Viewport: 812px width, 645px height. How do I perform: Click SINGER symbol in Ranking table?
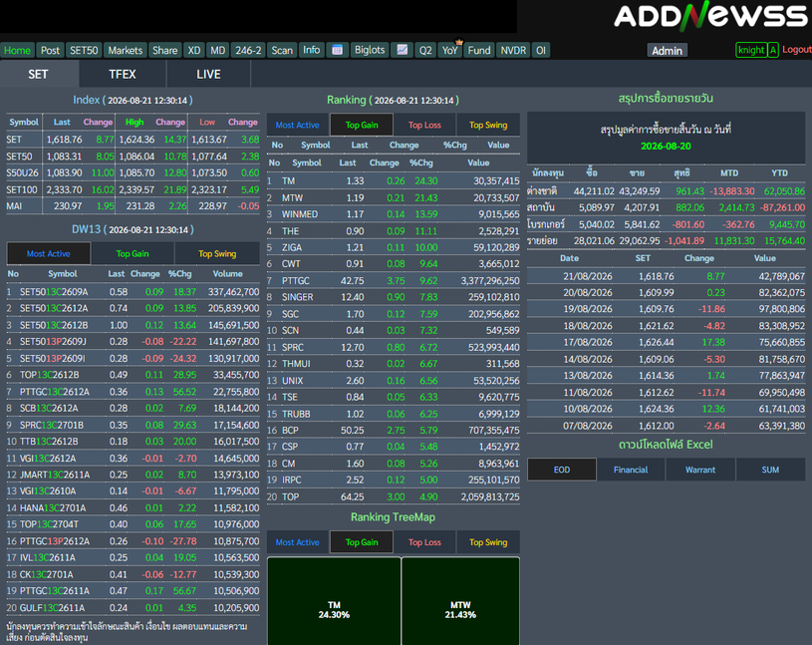(297, 297)
